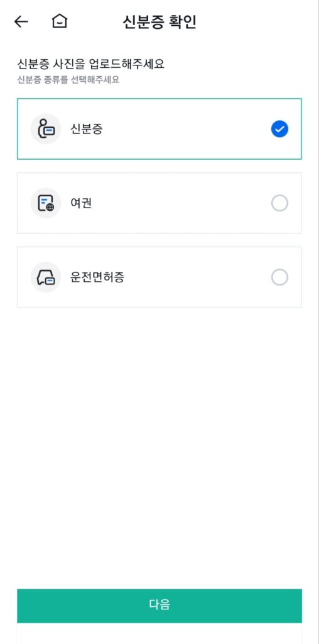Screen dimensions: 319x644
Task: Click the 여권 option label text
Action: [81, 203]
